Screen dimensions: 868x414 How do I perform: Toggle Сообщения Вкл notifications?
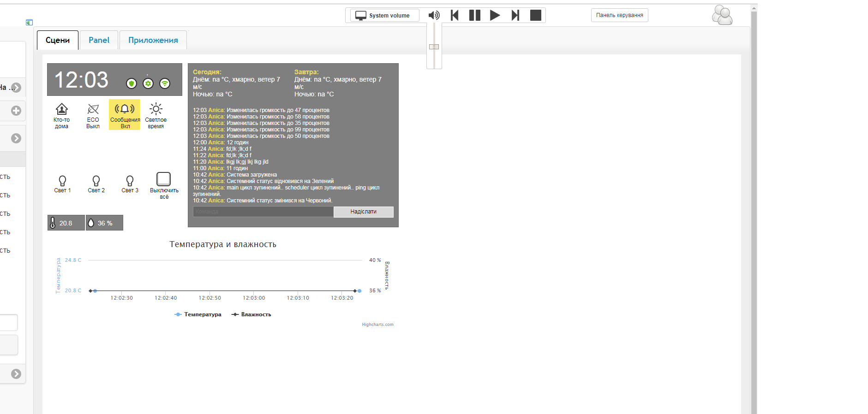[125, 115]
